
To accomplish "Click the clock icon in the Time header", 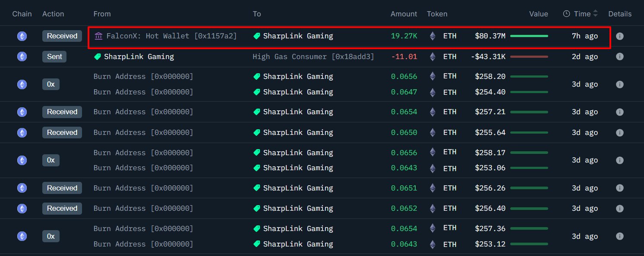I will [567, 14].
